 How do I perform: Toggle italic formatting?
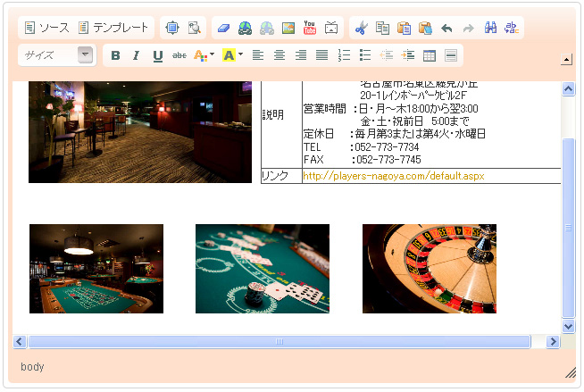pos(137,55)
